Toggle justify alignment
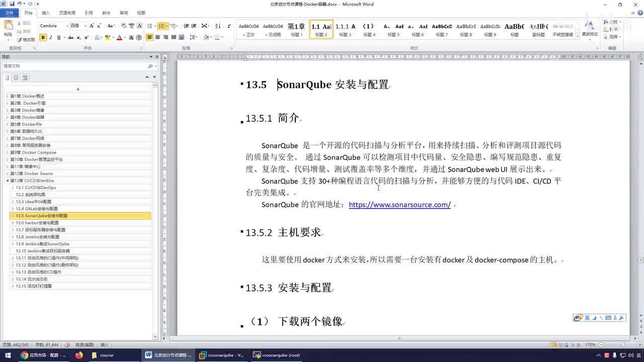The height and width of the screenshot is (362, 644). click(x=174, y=38)
